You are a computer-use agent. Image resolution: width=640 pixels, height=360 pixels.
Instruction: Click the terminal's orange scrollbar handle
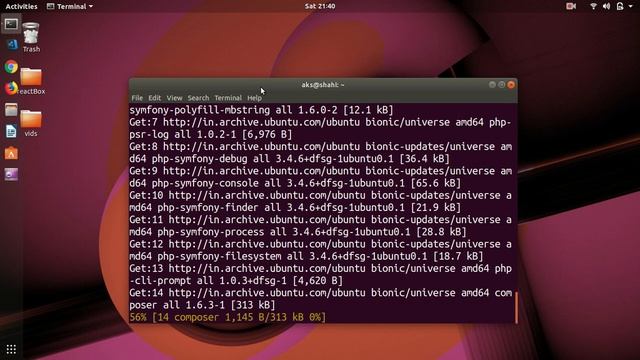pos(516,307)
